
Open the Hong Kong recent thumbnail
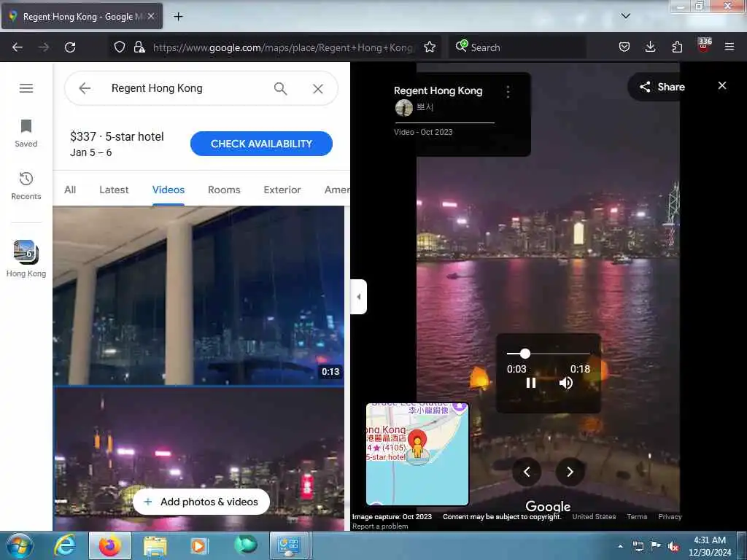[x=26, y=259]
